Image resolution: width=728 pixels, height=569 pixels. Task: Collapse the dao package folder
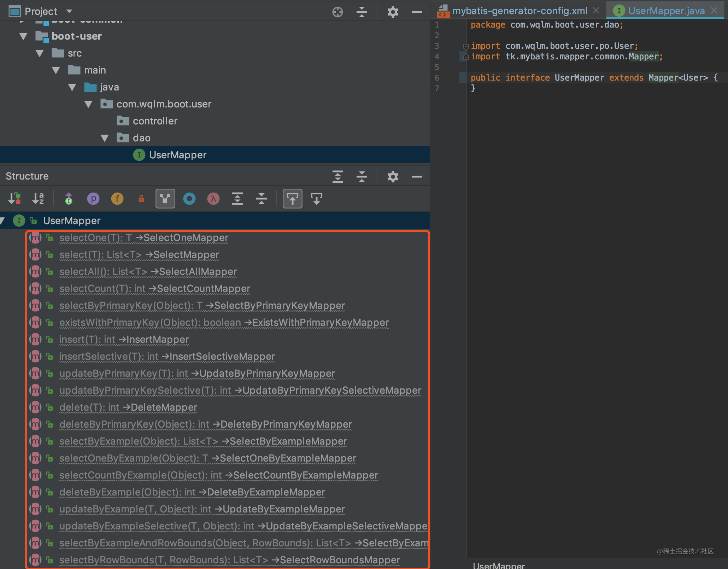105,138
